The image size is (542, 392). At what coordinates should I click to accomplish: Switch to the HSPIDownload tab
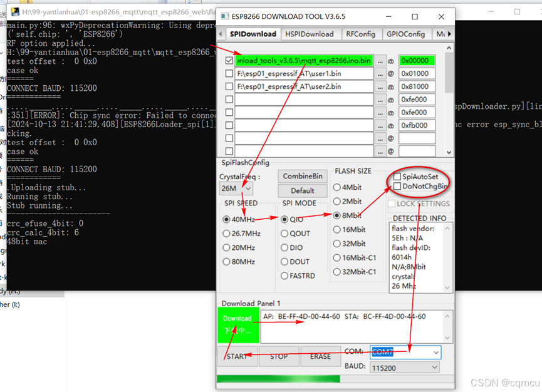pos(311,34)
